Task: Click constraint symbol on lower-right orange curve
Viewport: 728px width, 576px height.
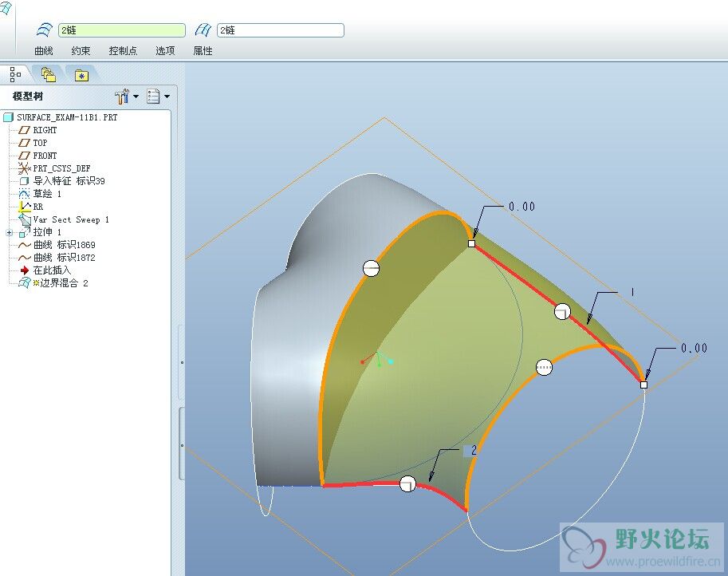Action: 544,368
